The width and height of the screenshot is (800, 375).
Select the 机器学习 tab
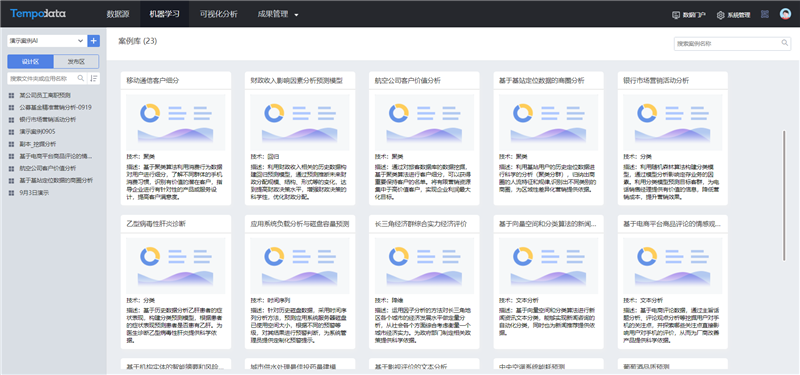point(164,14)
